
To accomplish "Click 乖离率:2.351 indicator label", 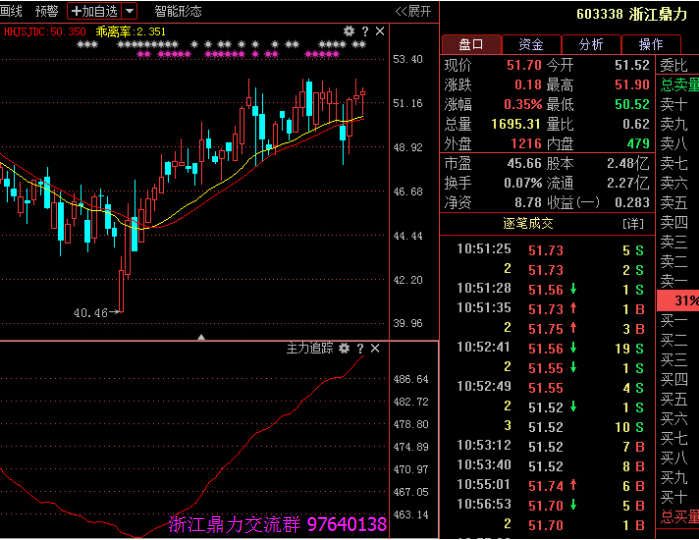I will [x=131, y=32].
